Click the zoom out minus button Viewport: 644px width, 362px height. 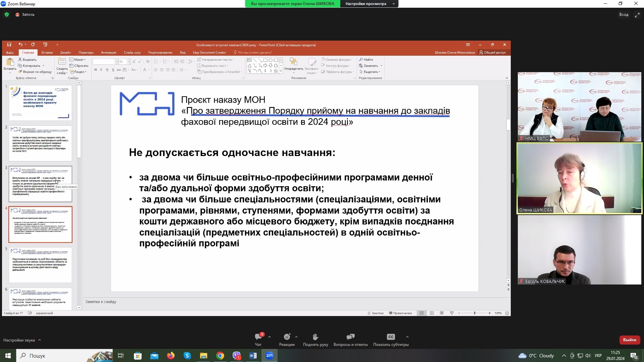459,313
